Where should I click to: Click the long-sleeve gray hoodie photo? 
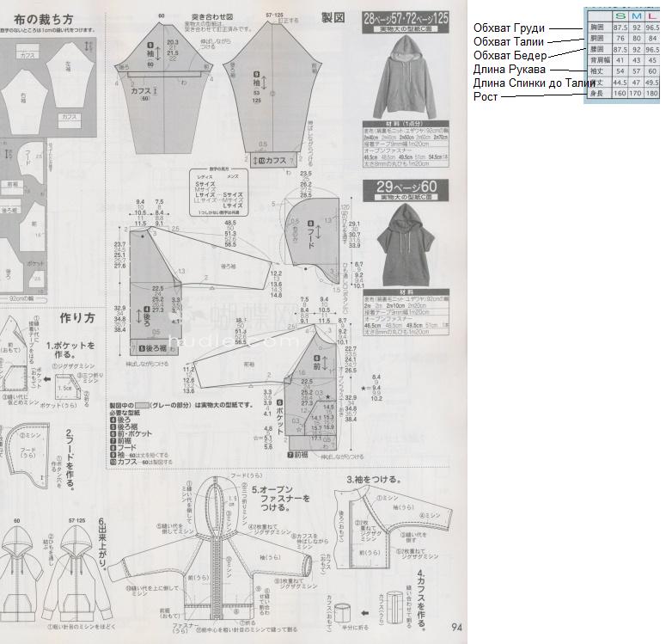406,77
